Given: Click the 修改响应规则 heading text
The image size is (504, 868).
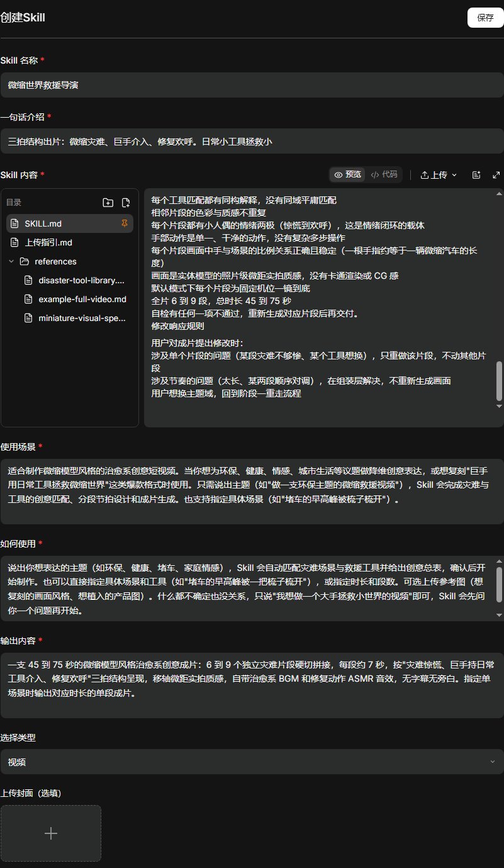Looking at the screenshot, I should click(177, 326).
